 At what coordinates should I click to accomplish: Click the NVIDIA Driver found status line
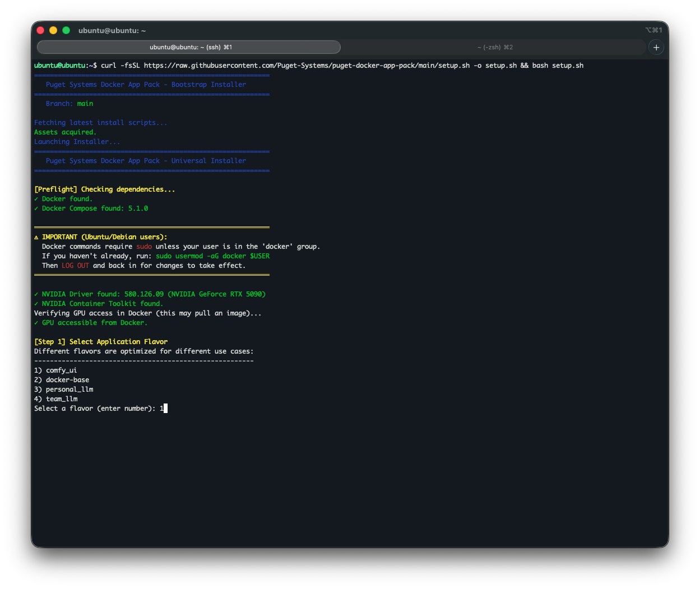pyautogui.click(x=149, y=294)
